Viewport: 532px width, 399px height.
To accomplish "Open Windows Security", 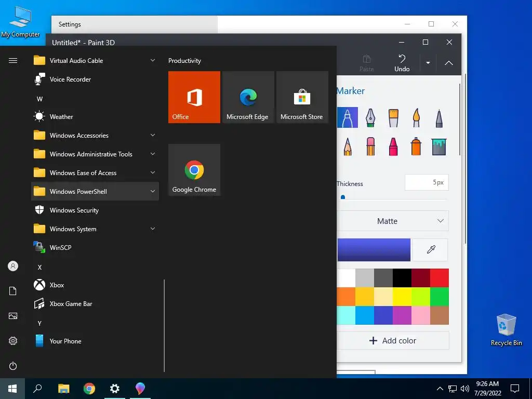I will click(95, 210).
